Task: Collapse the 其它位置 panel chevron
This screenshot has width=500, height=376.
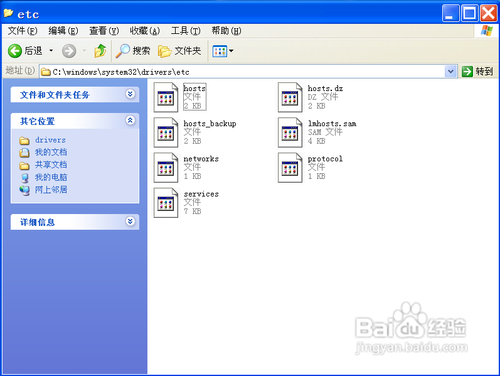Action: click(130, 120)
